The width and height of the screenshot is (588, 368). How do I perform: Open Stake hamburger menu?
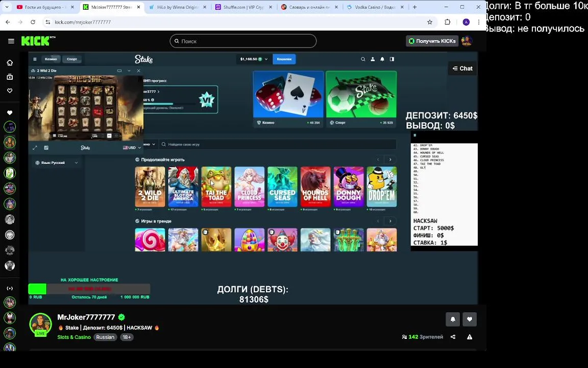pos(35,59)
